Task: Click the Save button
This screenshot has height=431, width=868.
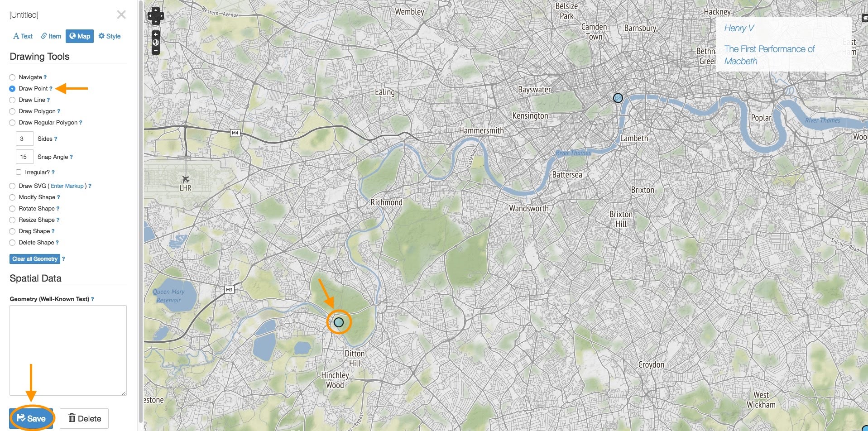Action: point(31,418)
